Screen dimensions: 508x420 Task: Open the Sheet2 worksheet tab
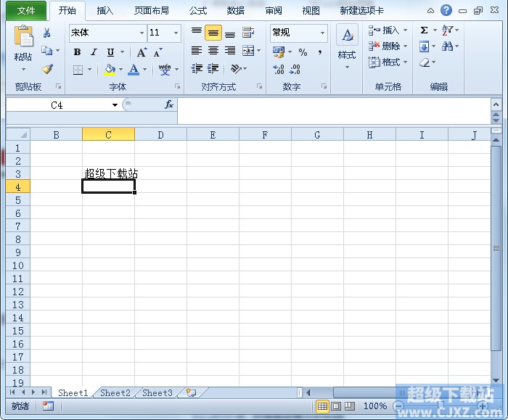point(115,393)
